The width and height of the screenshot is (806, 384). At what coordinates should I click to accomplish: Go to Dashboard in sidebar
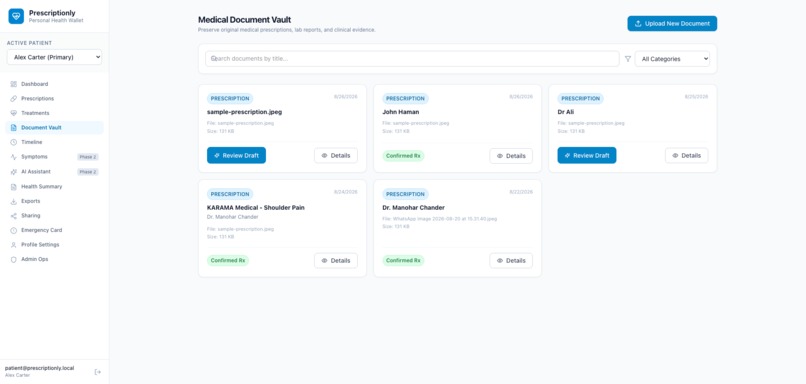[x=54, y=84]
